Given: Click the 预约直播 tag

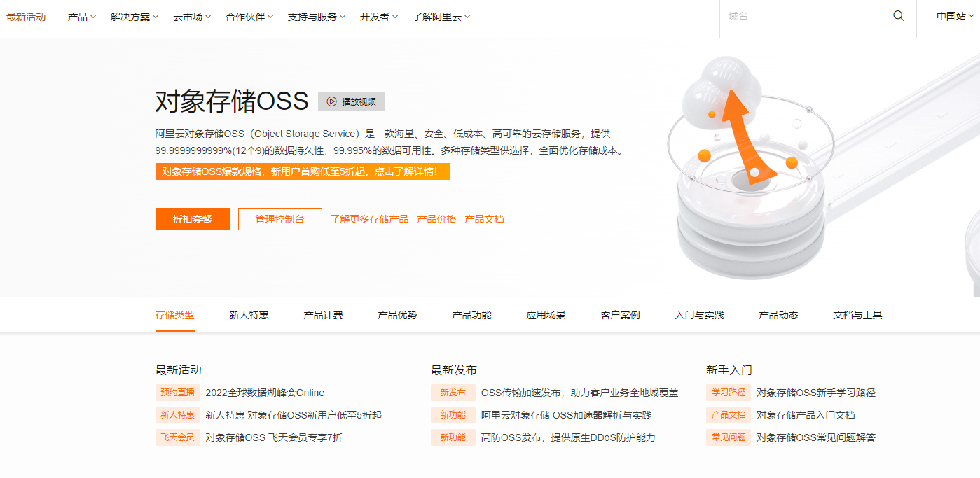Looking at the screenshot, I should point(177,393).
